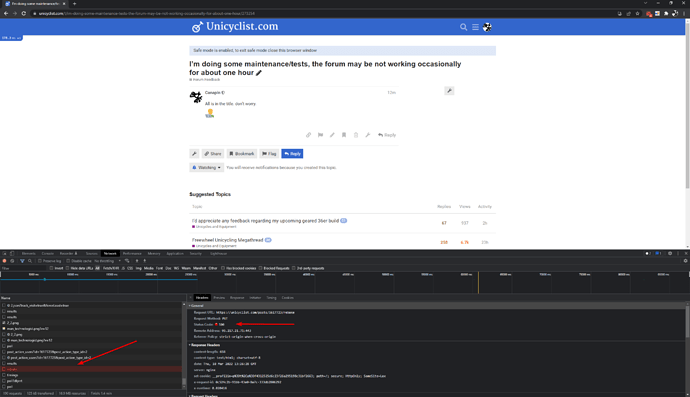
Task: Open the forum hamburger menu
Action: pyautogui.click(x=475, y=27)
